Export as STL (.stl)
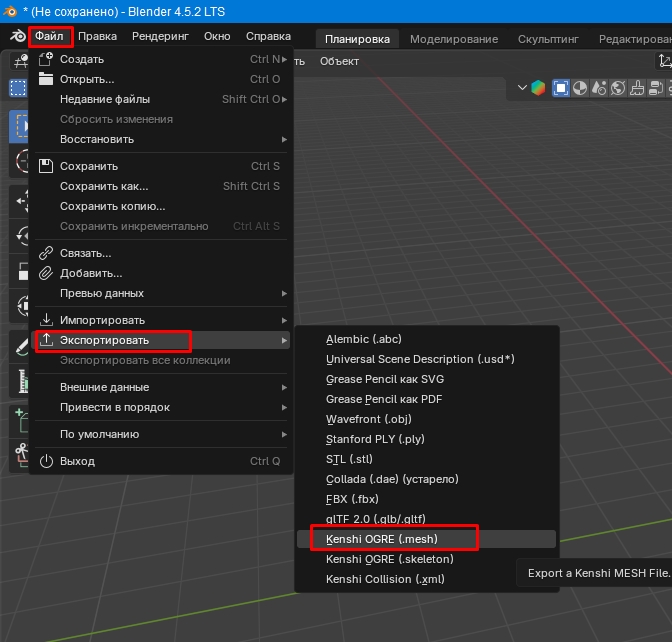 point(426,459)
